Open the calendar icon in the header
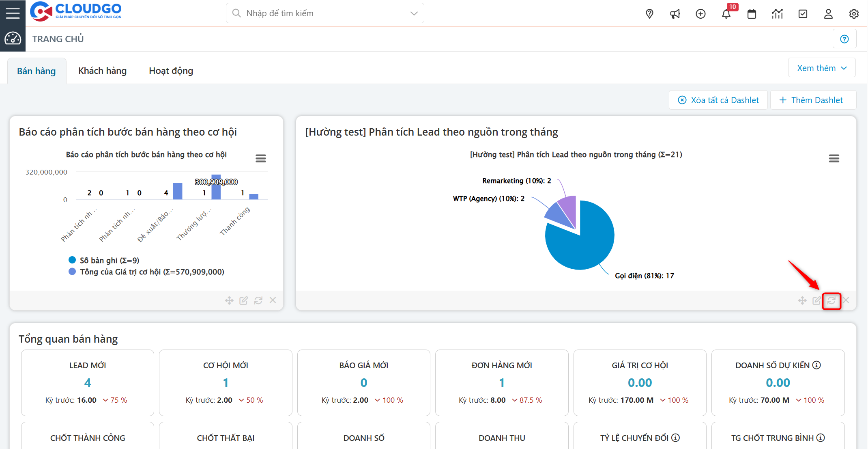This screenshot has width=868, height=449. [752, 14]
